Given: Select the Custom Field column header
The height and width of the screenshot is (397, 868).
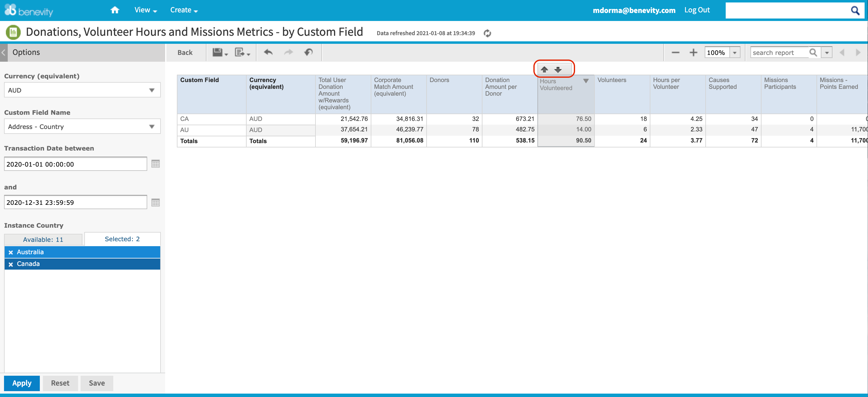Looking at the screenshot, I should click(212, 94).
